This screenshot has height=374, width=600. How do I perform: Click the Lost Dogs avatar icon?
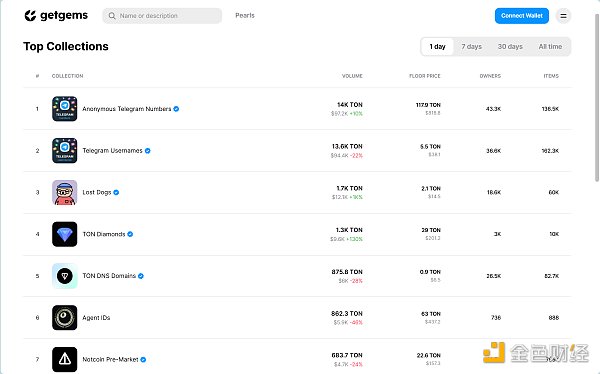[x=64, y=192]
